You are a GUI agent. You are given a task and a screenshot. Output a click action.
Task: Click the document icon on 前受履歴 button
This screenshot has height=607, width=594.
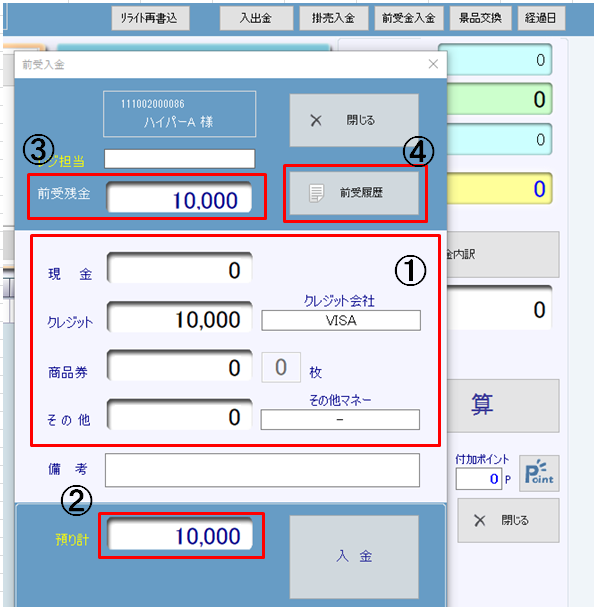tap(316, 193)
